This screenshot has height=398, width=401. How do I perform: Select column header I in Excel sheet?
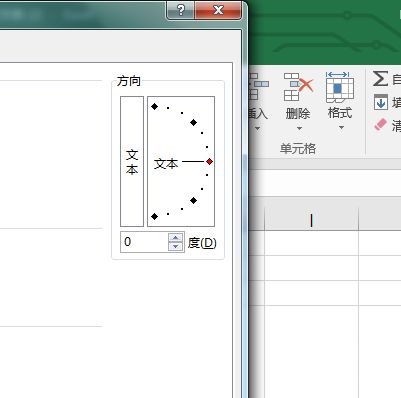click(x=311, y=220)
